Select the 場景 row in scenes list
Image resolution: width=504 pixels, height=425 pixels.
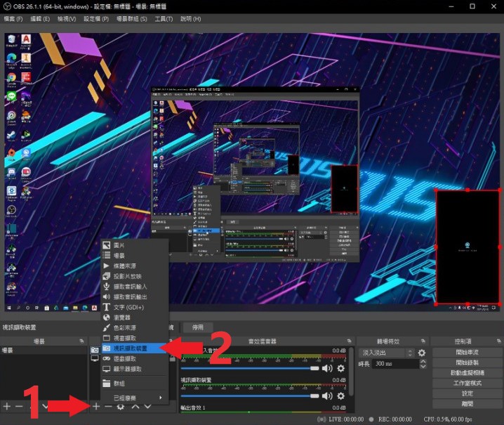tap(44, 350)
